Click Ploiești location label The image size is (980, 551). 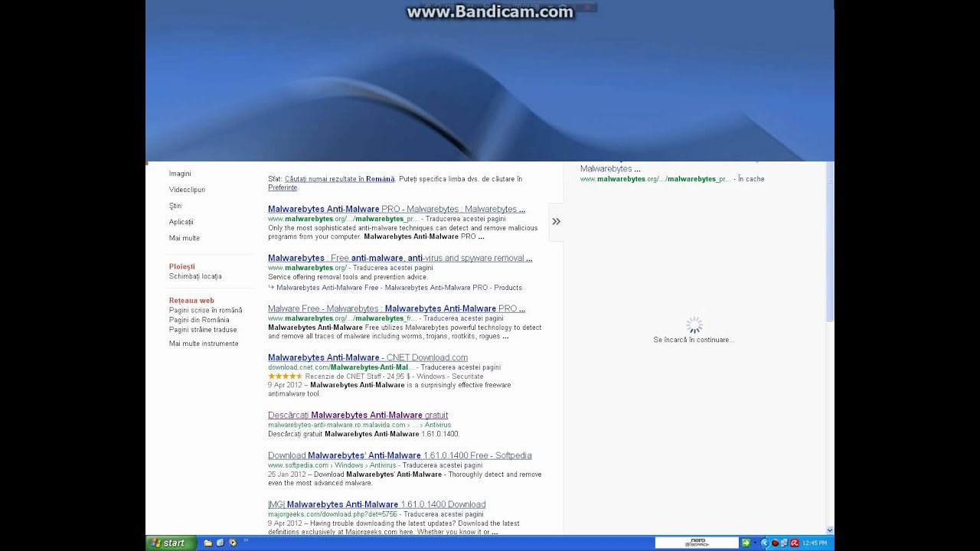[182, 267]
